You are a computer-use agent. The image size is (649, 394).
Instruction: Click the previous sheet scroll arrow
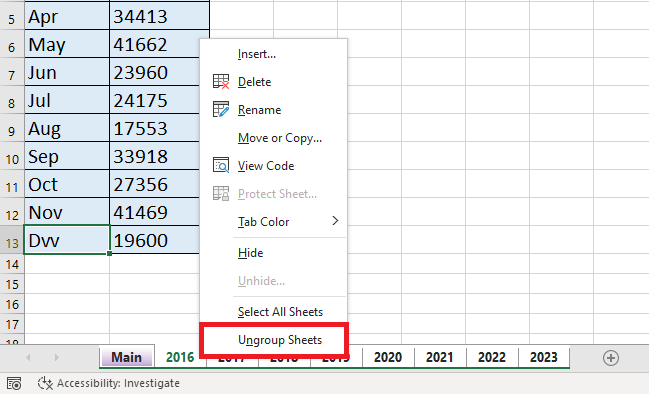[x=28, y=357]
